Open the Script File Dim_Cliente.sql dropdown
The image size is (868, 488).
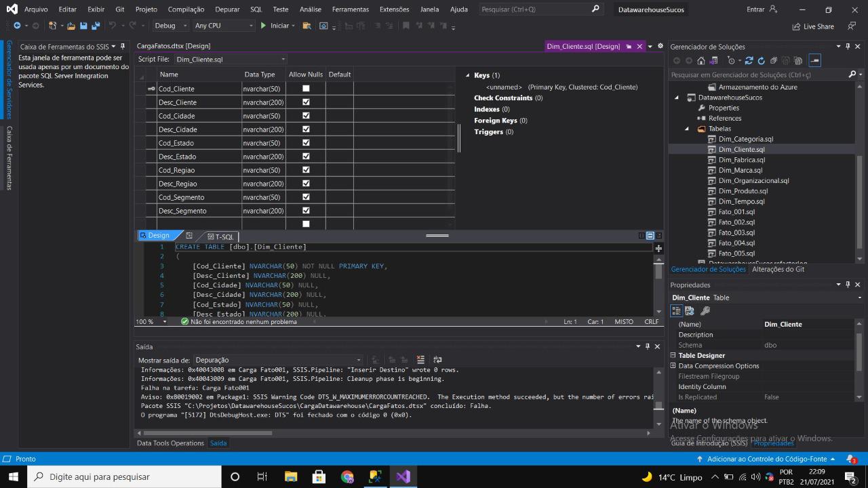click(231, 60)
